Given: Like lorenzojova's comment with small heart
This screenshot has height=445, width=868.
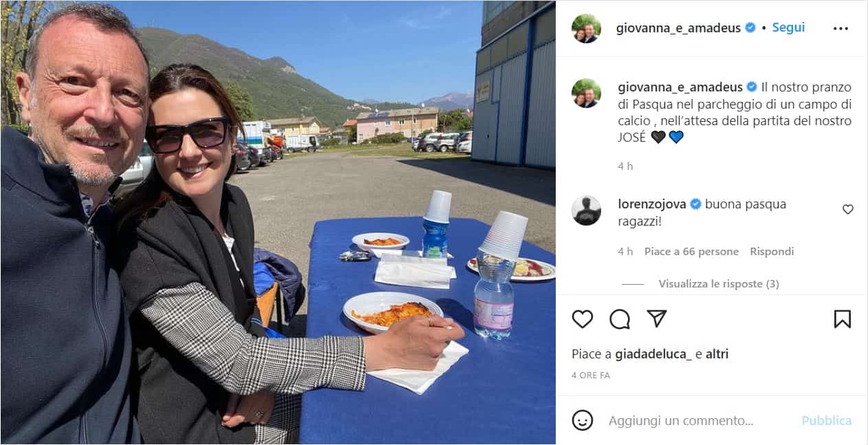Looking at the screenshot, I should (x=848, y=210).
